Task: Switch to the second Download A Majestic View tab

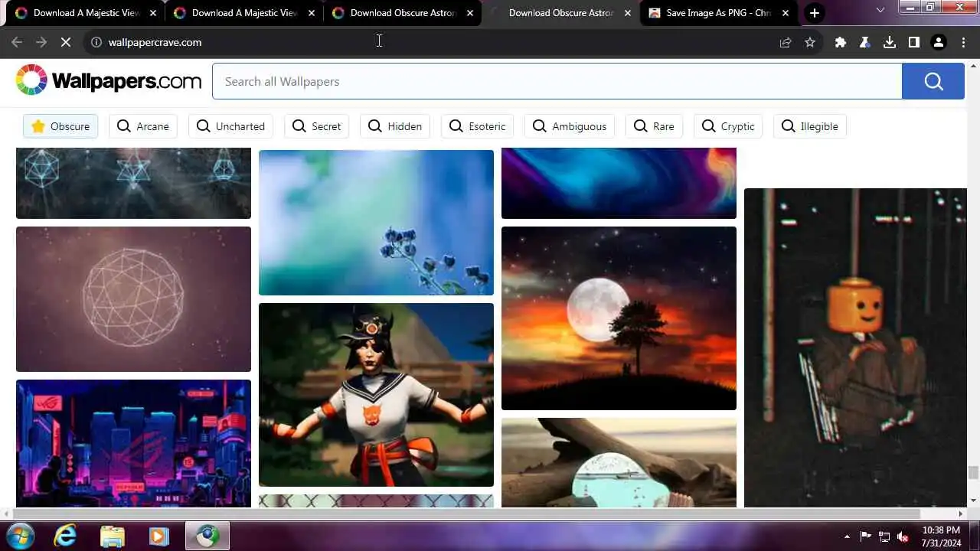Action: coord(244,13)
